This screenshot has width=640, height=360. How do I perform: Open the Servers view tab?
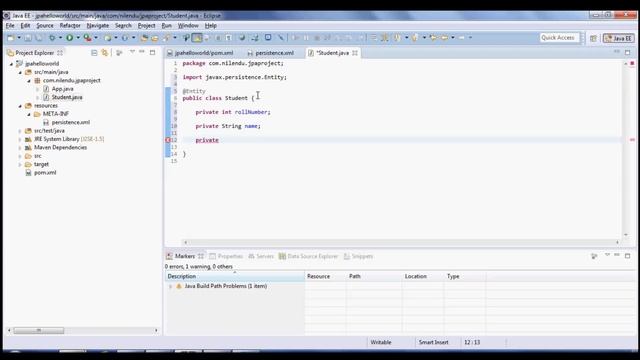click(x=261, y=256)
